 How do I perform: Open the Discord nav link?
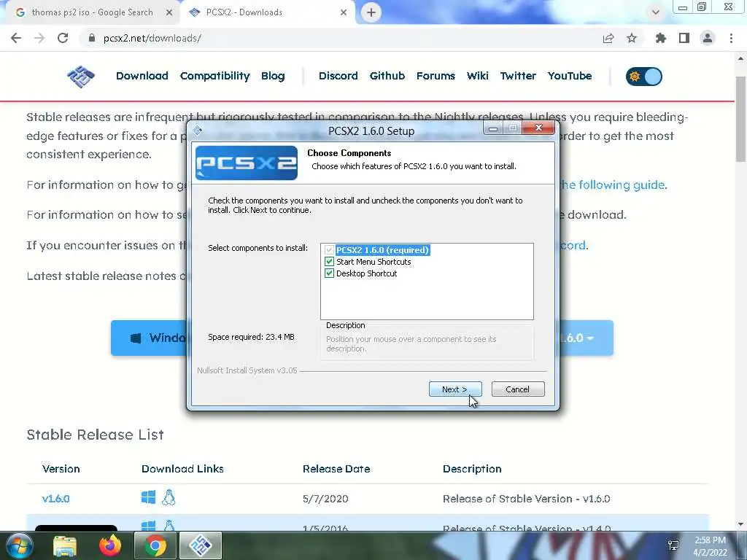click(x=338, y=76)
